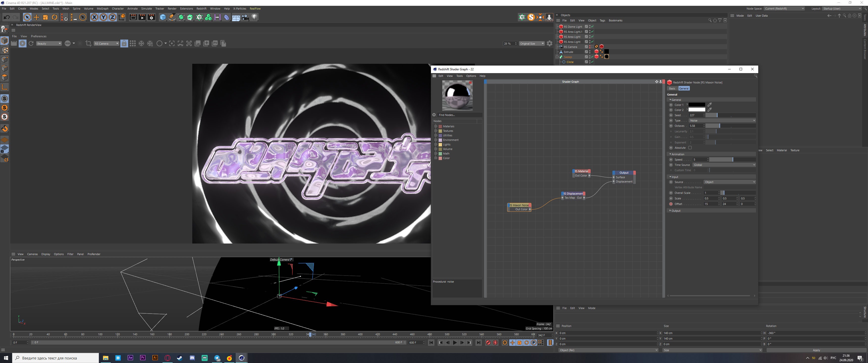Click the Color 1 eyedropper icon
The height and width of the screenshot is (363, 868).
point(709,105)
